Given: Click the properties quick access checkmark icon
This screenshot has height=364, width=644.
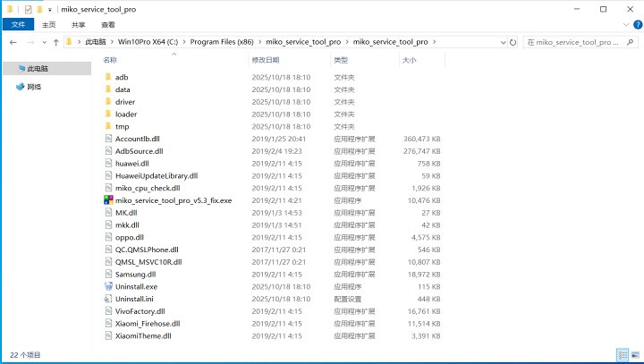Looking at the screenshot, I should click(x=29, y=9).
